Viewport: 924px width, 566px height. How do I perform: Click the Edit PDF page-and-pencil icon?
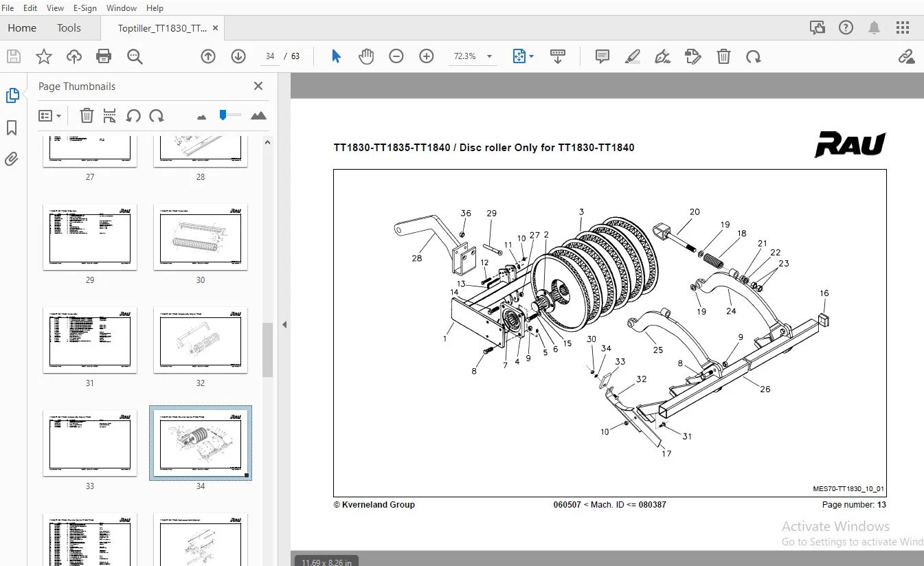point(693,56)
